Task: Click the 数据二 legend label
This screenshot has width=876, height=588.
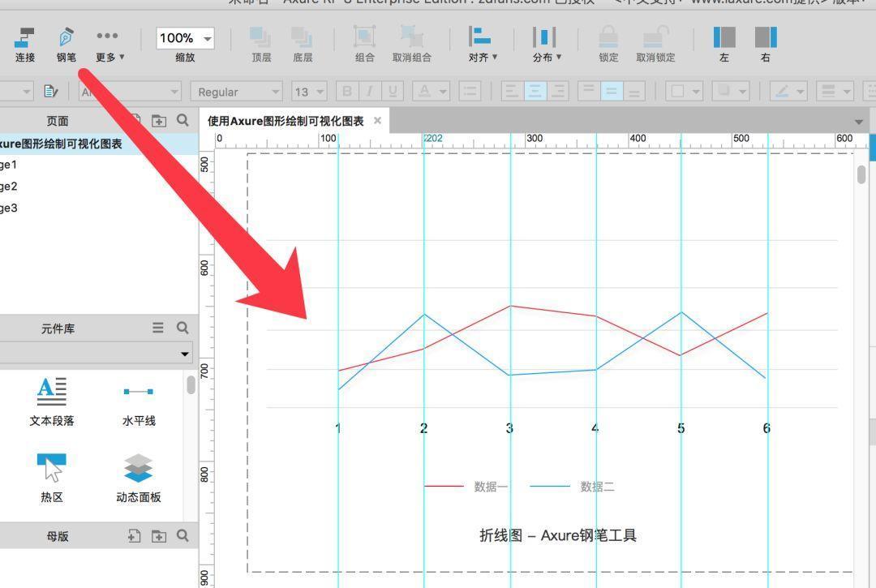Action: point(597,487)
